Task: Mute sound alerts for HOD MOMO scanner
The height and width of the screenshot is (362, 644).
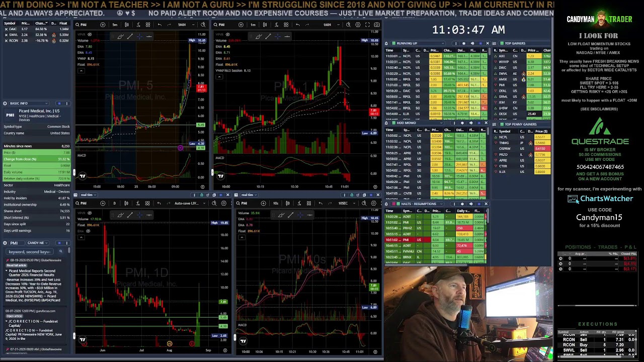Action: [471, 123]
